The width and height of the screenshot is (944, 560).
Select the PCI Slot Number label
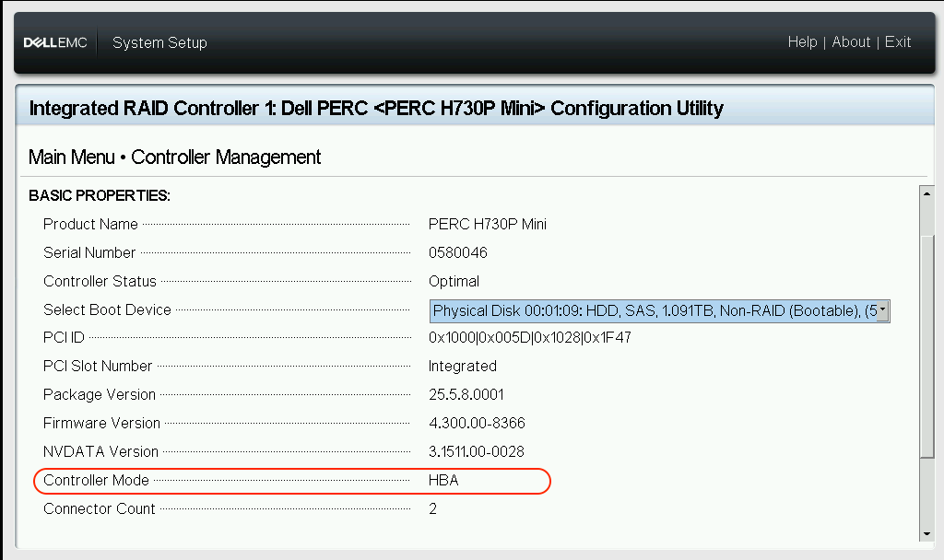(98, 366)
